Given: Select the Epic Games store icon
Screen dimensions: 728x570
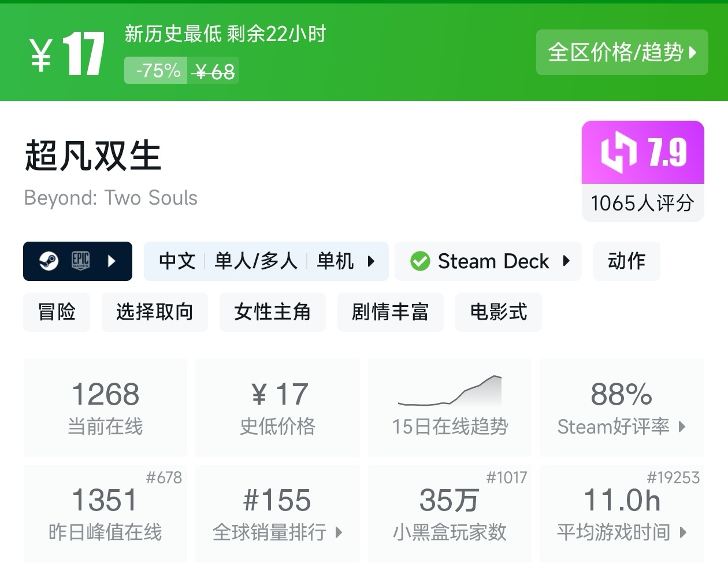Looking at the screenshot, I should 81,261.
